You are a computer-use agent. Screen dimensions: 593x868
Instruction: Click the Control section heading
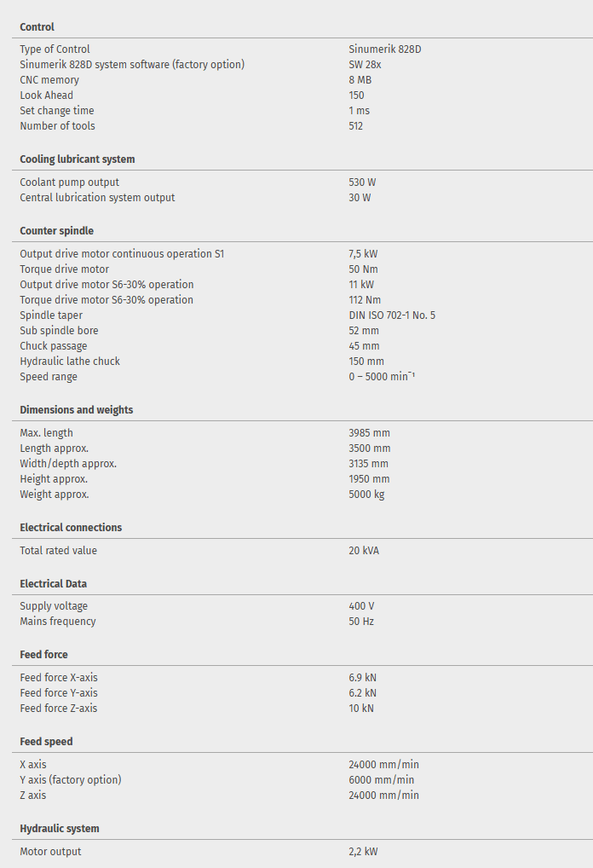(37, 27)
